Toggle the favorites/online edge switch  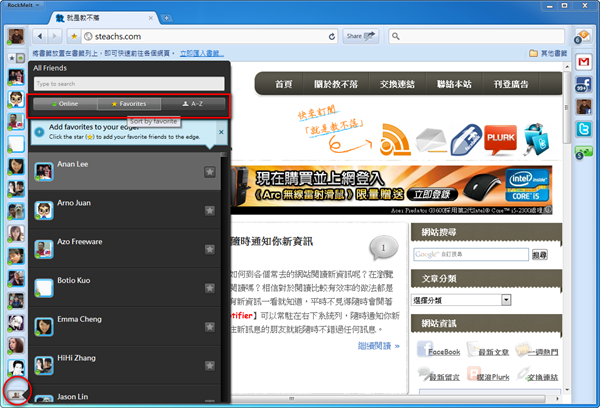tap(16, 58)
